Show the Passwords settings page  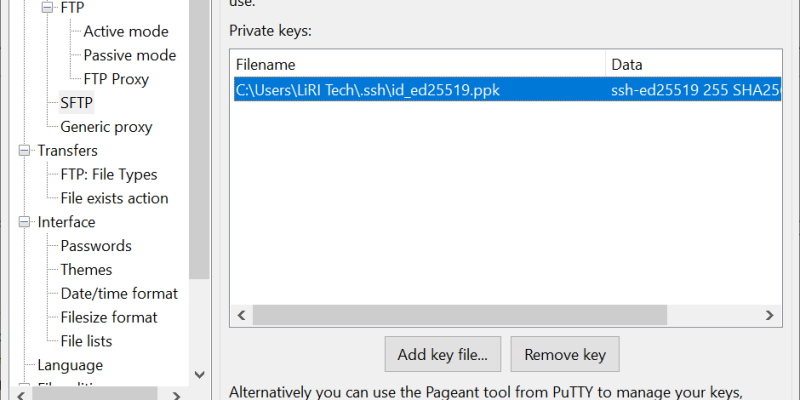click(96, 246)
